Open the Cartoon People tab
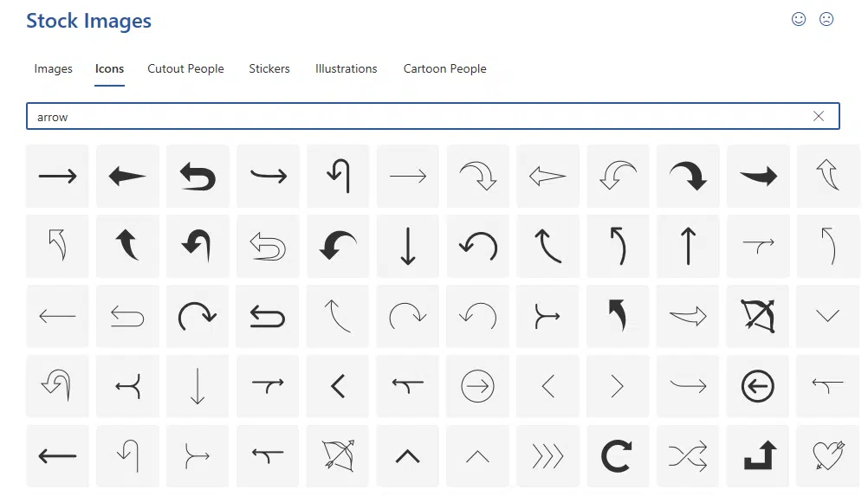Image resolution: width=868 pixels, height=496 pixels. [x=445, y=68]
